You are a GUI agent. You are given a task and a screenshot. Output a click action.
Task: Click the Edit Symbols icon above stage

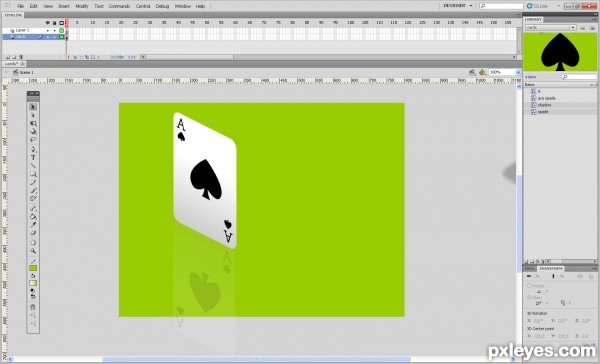click(483, 72)
